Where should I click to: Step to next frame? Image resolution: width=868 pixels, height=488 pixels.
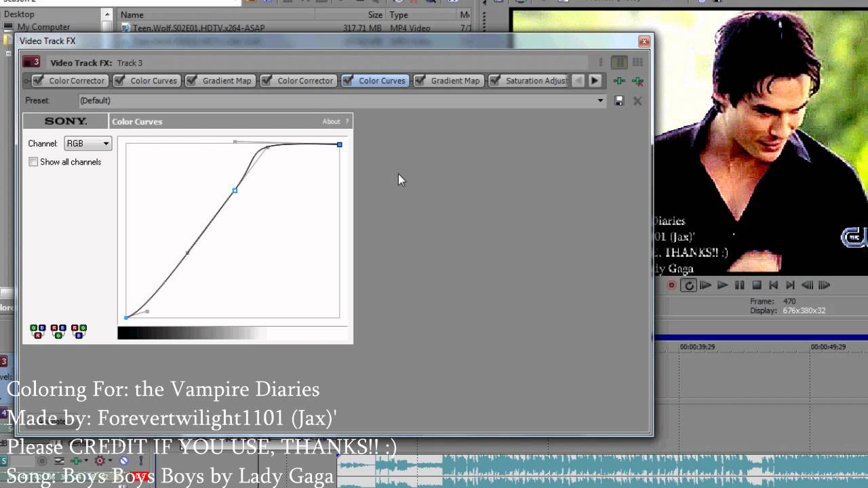(824, 285)
